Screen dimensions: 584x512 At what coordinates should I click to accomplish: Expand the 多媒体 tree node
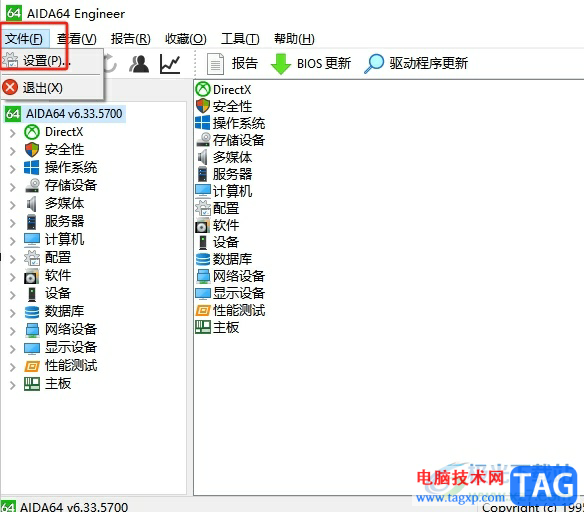[12, 204]
